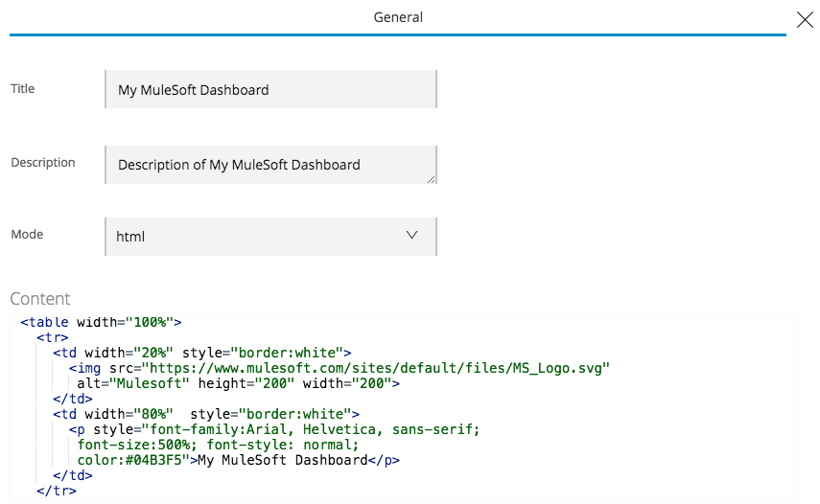Switch to the General tab
The image size is (820, 504).
(x=398, y=17)
